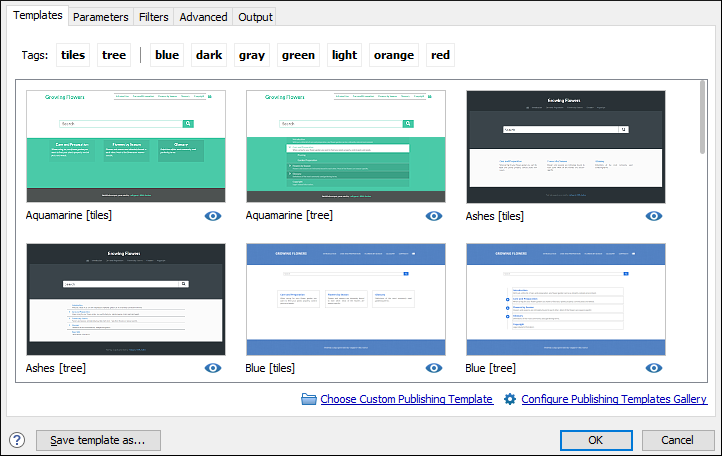Preview Blue [tiles] template with eye icon

434,368
